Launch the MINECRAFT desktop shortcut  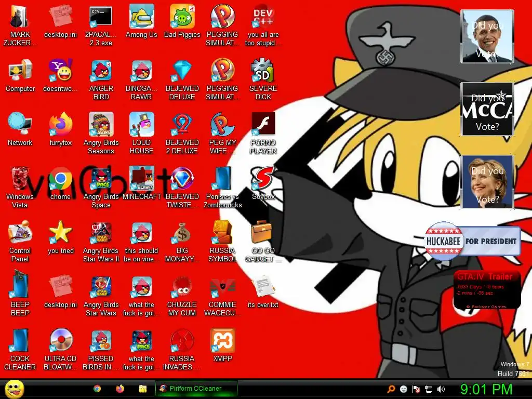[141, 183]
